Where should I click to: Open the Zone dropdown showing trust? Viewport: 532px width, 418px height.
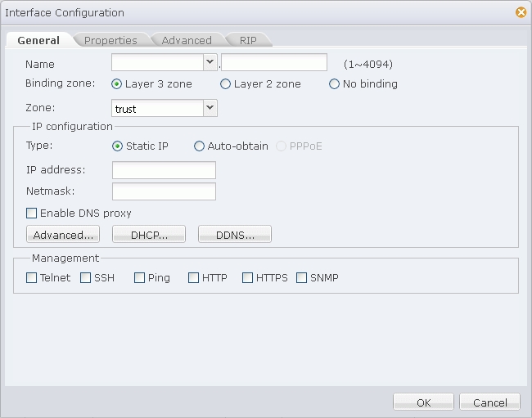tap(210, 108)
